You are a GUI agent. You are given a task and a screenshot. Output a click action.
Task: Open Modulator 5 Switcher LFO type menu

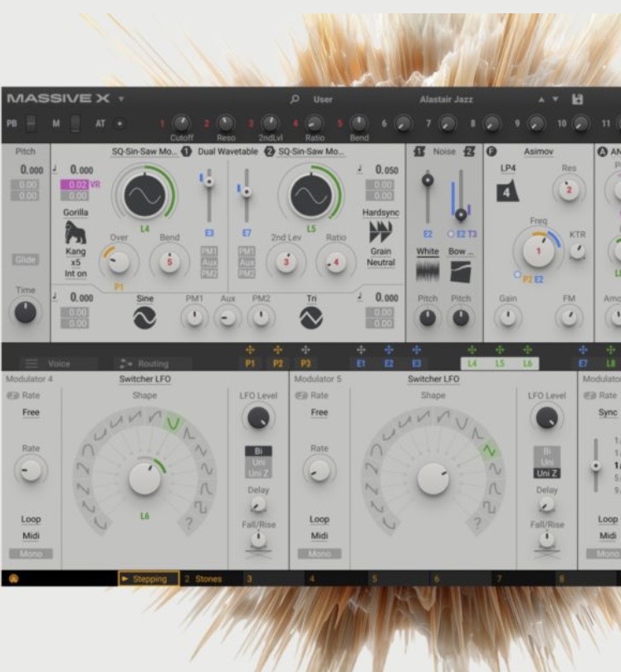pyautogui.click(x=433, y=379)
